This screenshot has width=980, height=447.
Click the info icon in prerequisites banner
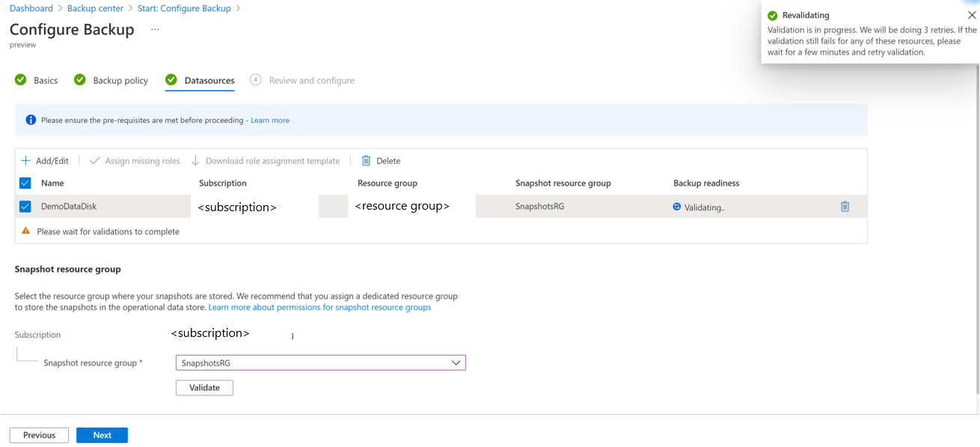[x=31, y=120]
